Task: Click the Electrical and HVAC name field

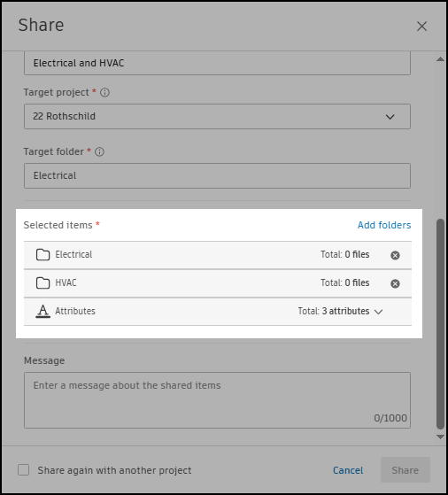Action: (x=217, y=63)
